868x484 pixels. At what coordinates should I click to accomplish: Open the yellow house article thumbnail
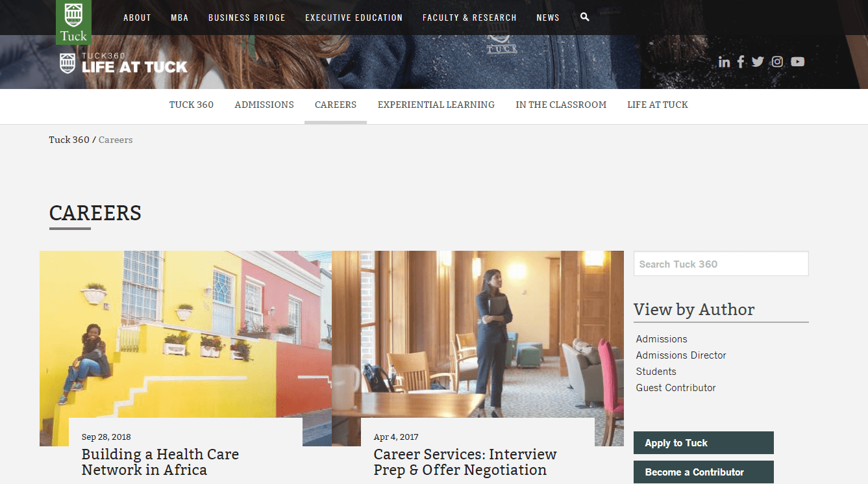coord(186,348)
